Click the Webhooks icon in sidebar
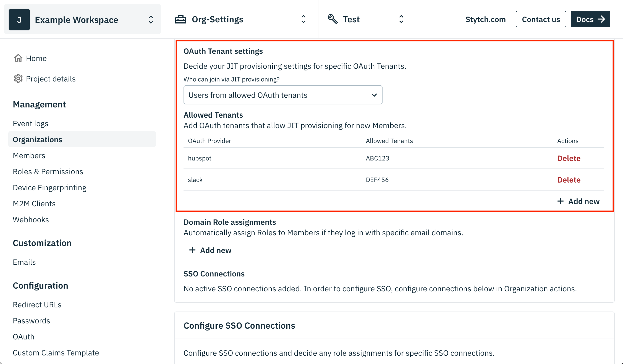 click(30, 219)
